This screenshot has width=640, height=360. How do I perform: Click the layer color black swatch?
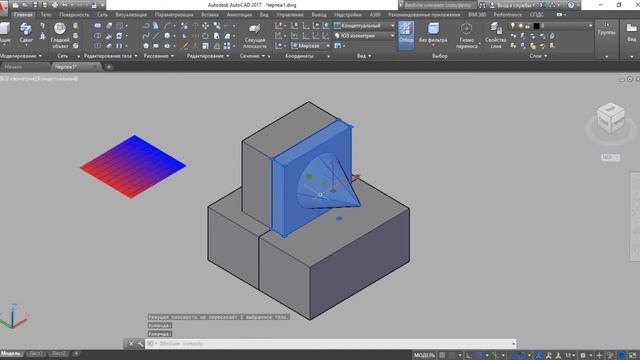(x=536, y=26)
